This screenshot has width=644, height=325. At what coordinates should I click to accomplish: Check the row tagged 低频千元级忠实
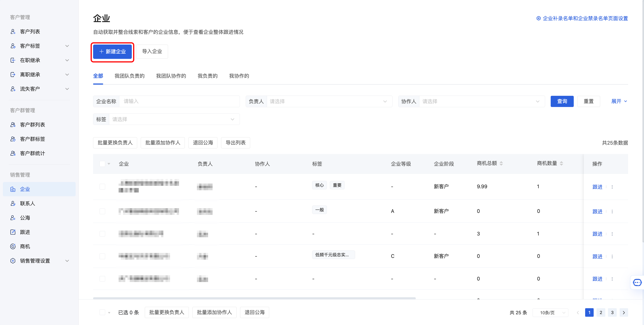102,256
